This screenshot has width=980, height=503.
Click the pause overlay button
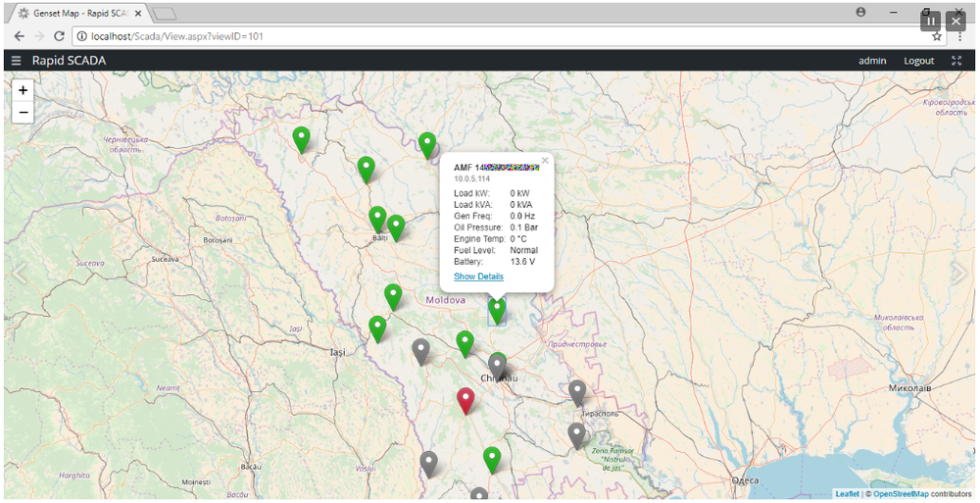tap(930, 22)
